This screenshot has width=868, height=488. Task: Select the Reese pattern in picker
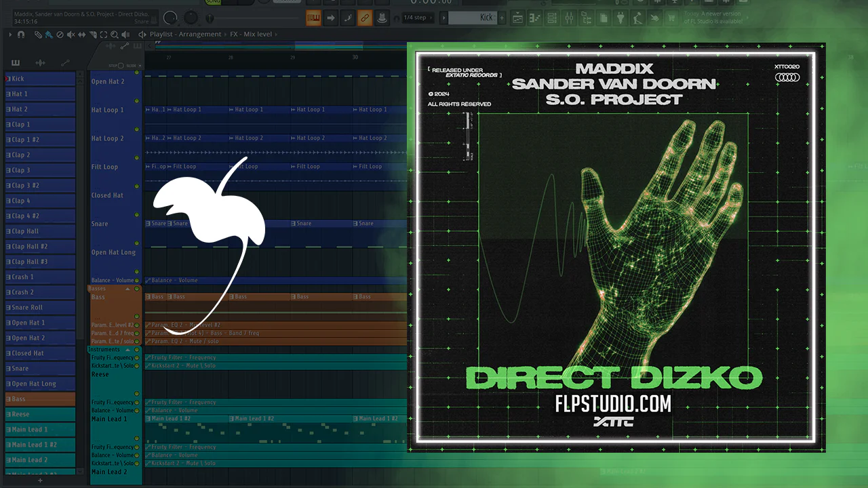pyautogui.click(x=40, y=414)
